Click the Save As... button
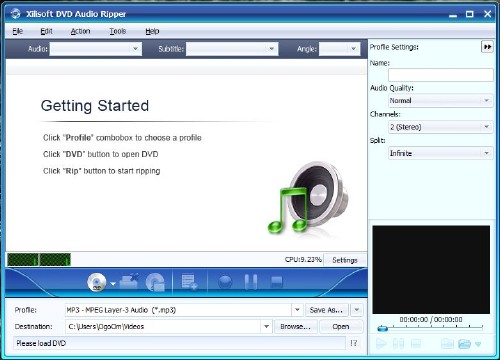The width and height of the screenshot is (500, 360). 326,310
